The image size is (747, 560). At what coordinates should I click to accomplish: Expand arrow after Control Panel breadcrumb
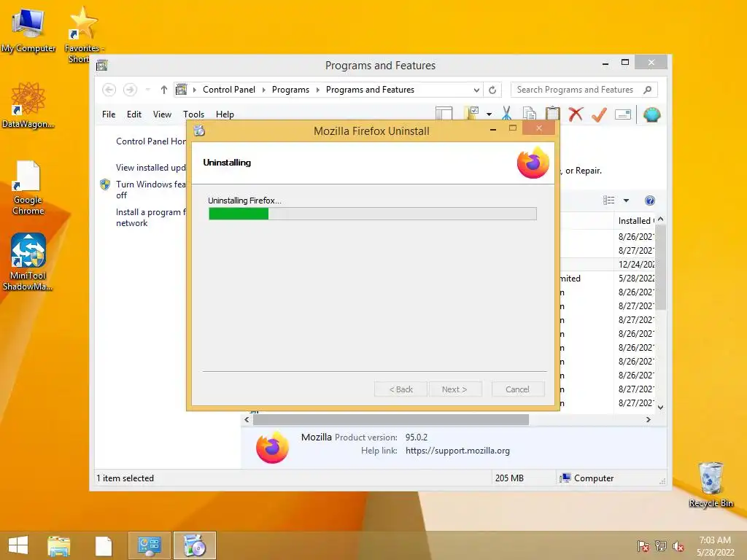(x=264, y=90)
